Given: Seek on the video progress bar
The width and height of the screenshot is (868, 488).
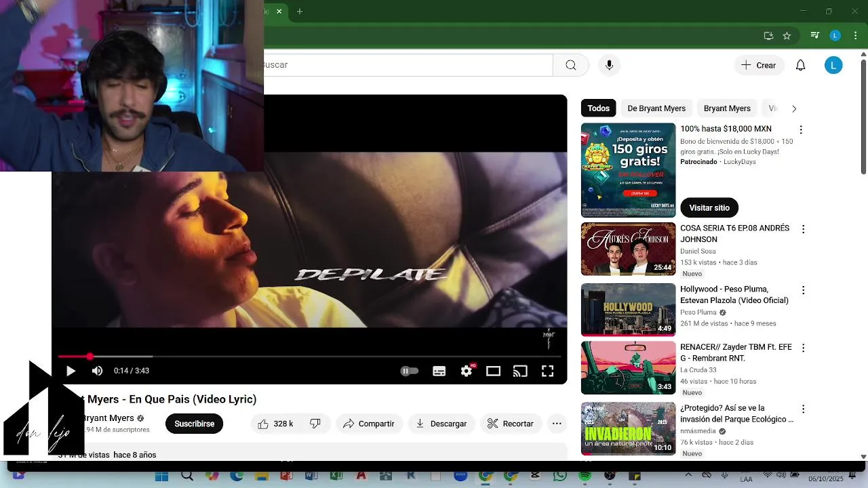Looking at the screenshot, I should tap(309, 356).
